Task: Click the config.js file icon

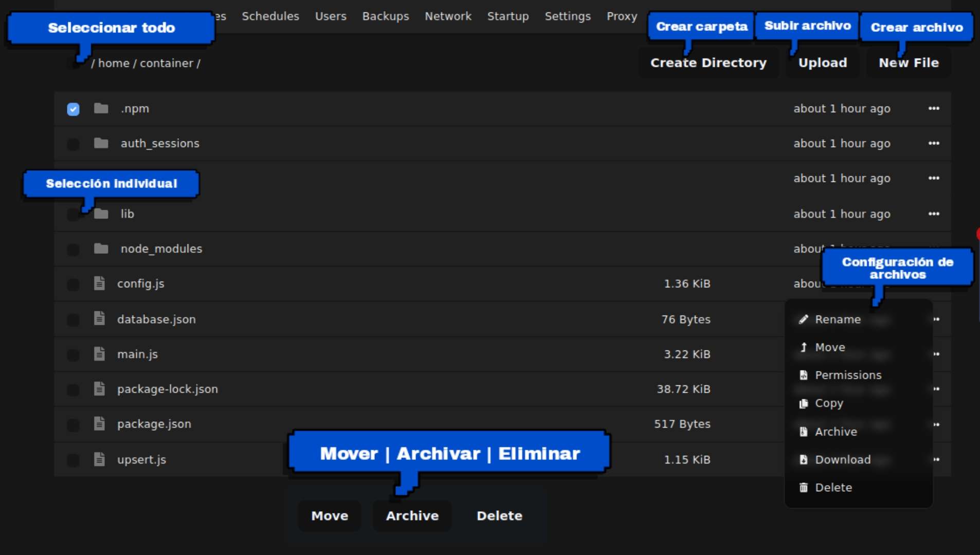Action: [x=99, y=284]
